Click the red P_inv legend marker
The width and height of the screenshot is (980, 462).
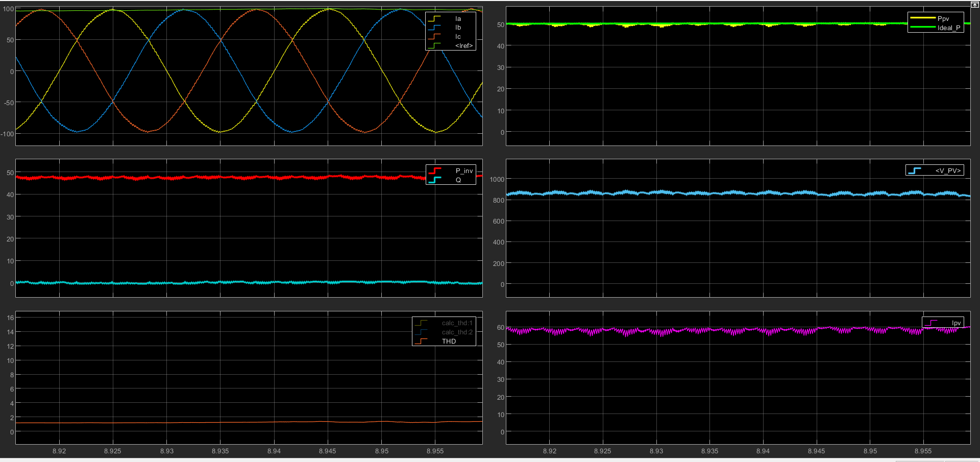pyautogui.click(x=435, y=171)
